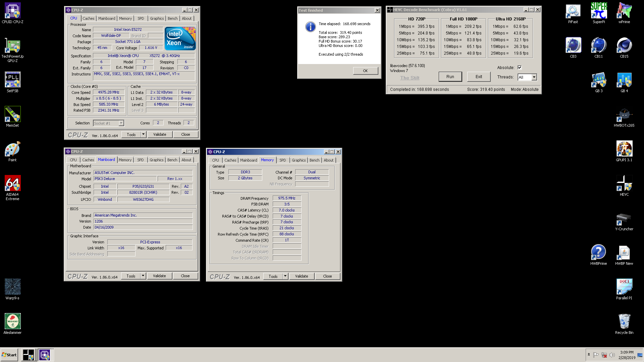The height and width of the screenshot is (362, 644).
Task: Open the Recycle Bin
Action: pyautogui.click(x=624, y=324)
